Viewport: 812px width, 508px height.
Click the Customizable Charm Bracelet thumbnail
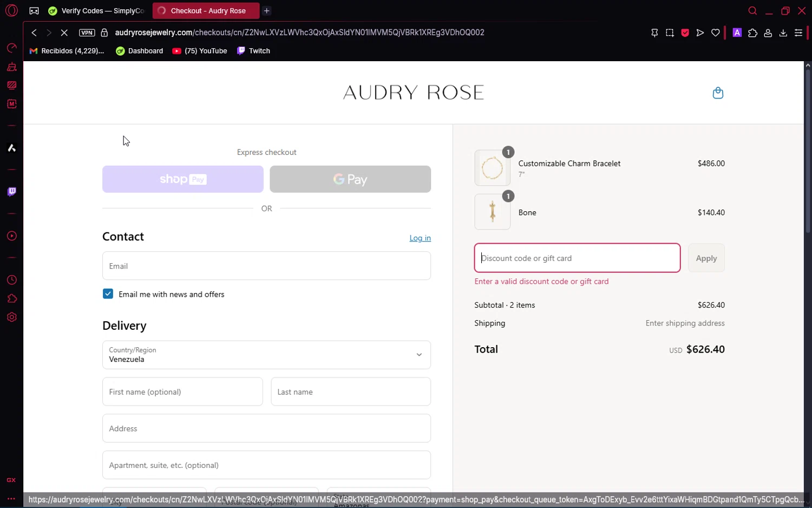pyautogui.click(x=492, y=168)
